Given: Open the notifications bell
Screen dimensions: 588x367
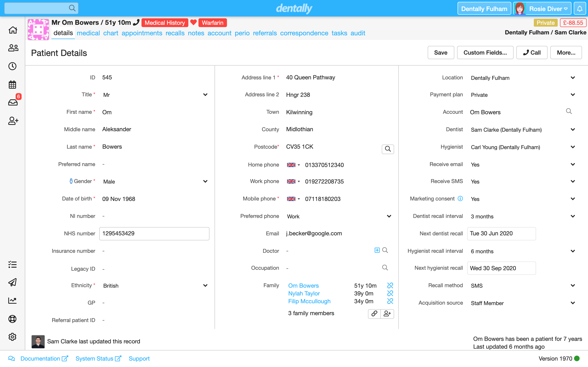Looking at the screenshot, I should [x=580, y=9].
